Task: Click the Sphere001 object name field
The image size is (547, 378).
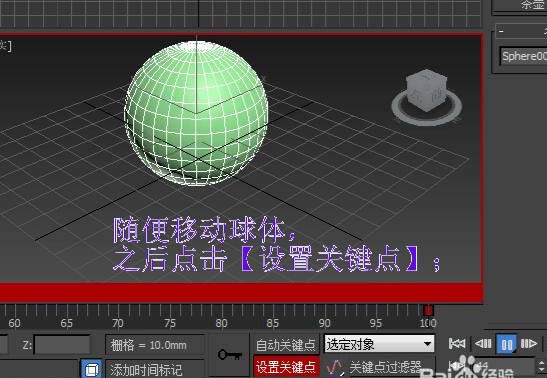Action: 523,56
